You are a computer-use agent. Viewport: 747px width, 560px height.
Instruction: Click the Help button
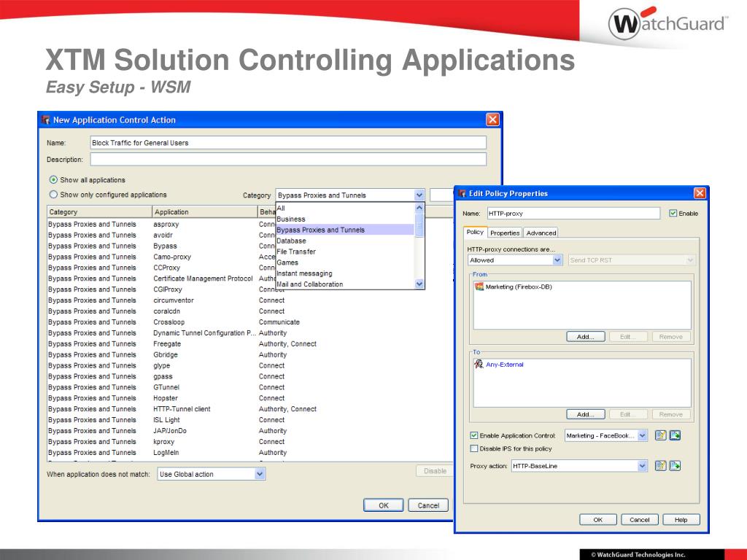681,519
